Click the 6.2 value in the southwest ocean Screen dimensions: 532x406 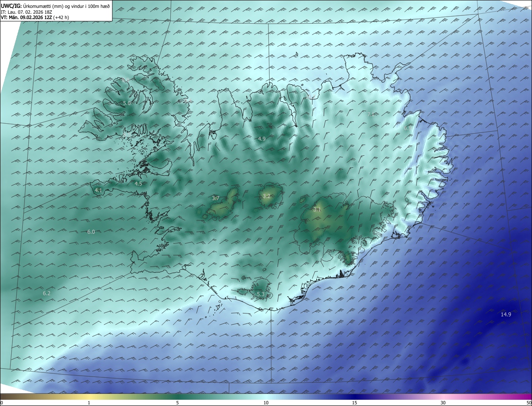pyautogui.click(x=47, y=293)
